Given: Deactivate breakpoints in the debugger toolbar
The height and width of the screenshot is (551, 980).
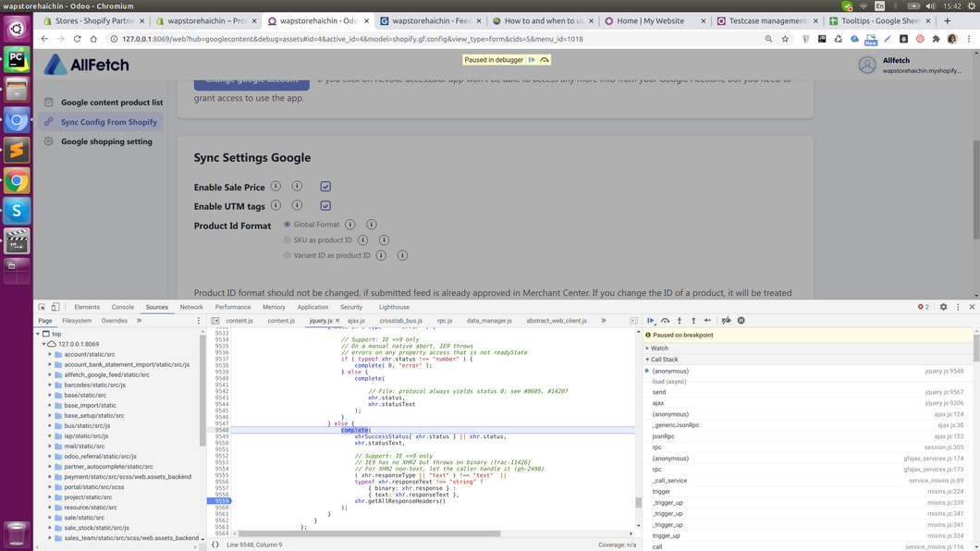Looking at the screenshot, I should [727, 321].
